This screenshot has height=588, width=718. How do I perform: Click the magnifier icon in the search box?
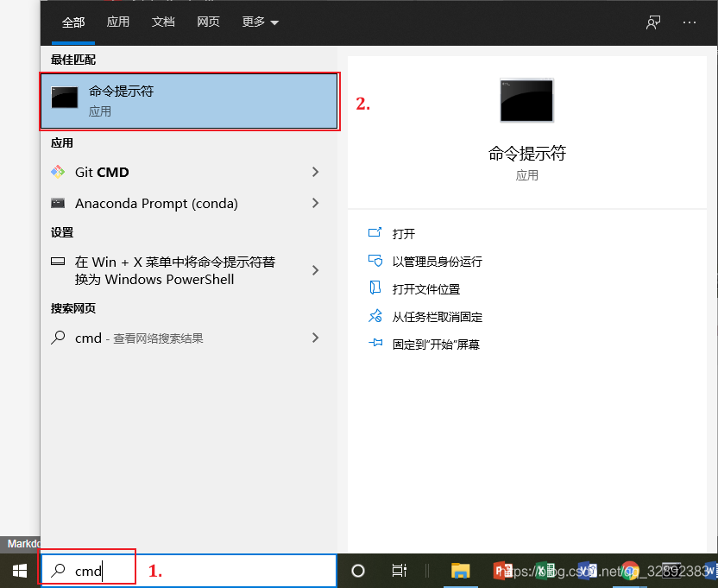[x=58, y=570]
